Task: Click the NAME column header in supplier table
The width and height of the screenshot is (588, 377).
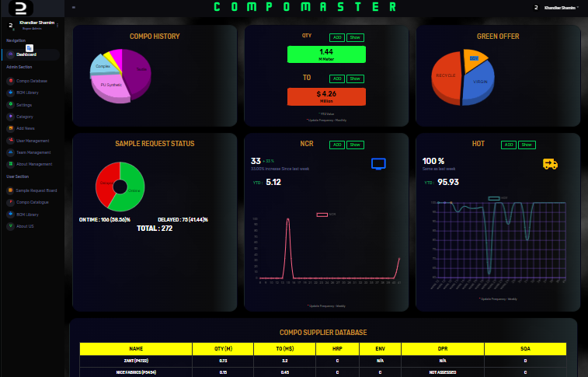Action: pyautogui.click(x=136, y=349)
